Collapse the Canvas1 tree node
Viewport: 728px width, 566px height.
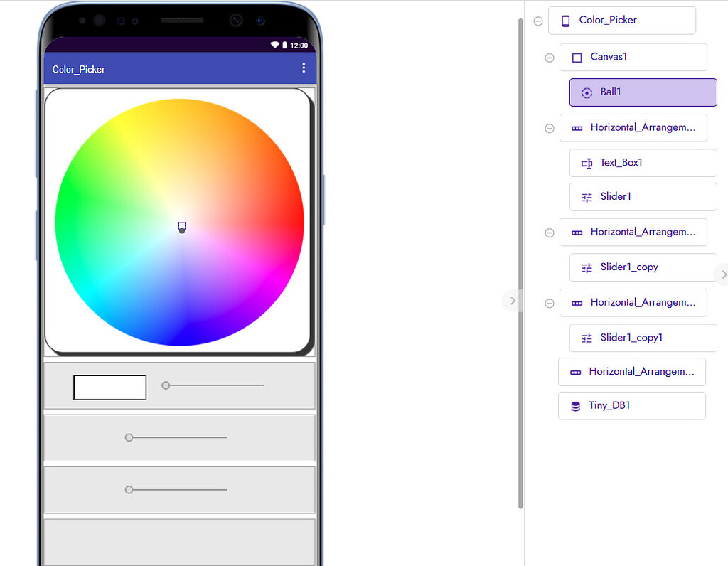click(549, 58)
